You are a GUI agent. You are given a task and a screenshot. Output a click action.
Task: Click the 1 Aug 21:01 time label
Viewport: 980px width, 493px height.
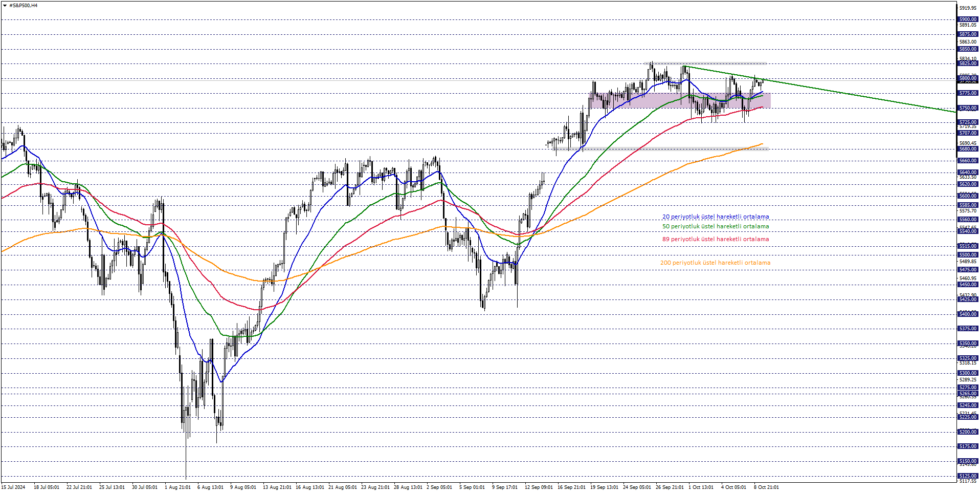tap(177, 487)
